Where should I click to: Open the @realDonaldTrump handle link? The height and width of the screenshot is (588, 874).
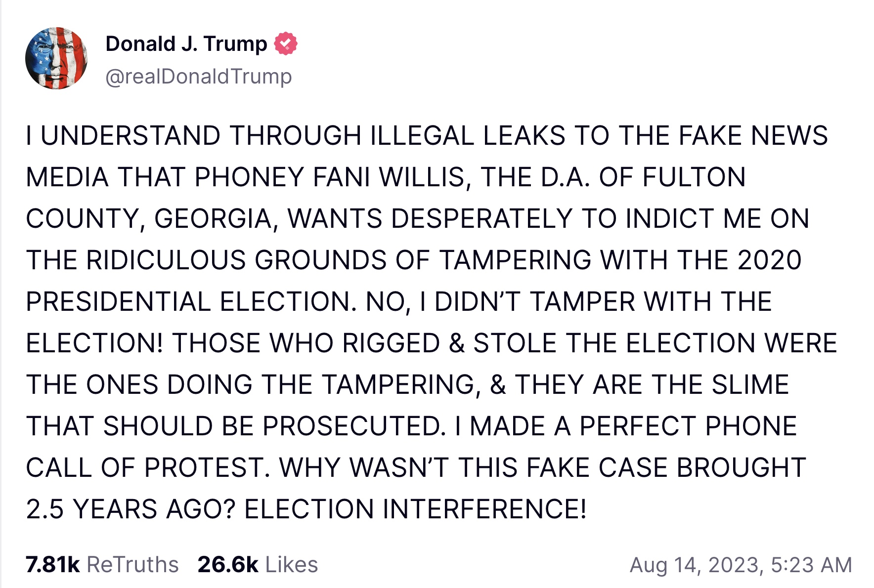[199, 77]
